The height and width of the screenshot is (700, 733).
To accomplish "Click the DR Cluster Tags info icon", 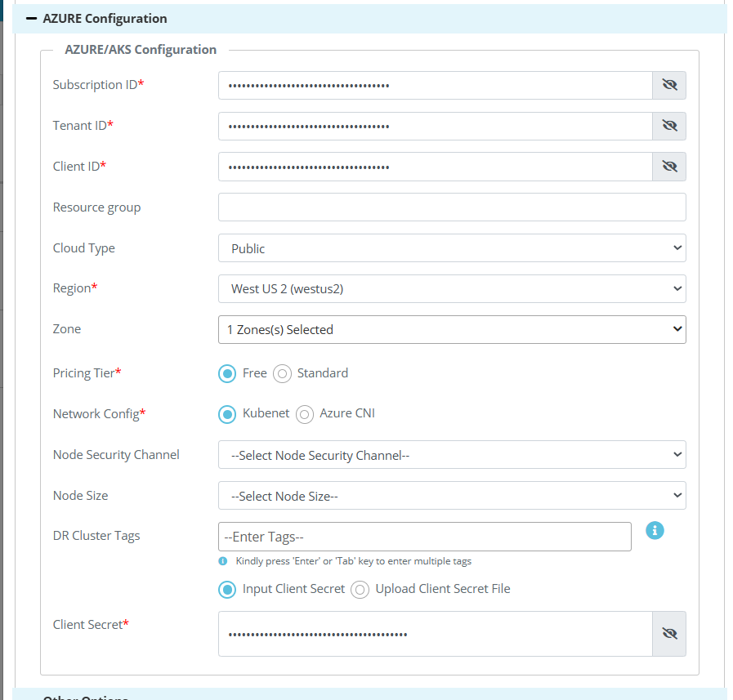I will pos(655,530).
